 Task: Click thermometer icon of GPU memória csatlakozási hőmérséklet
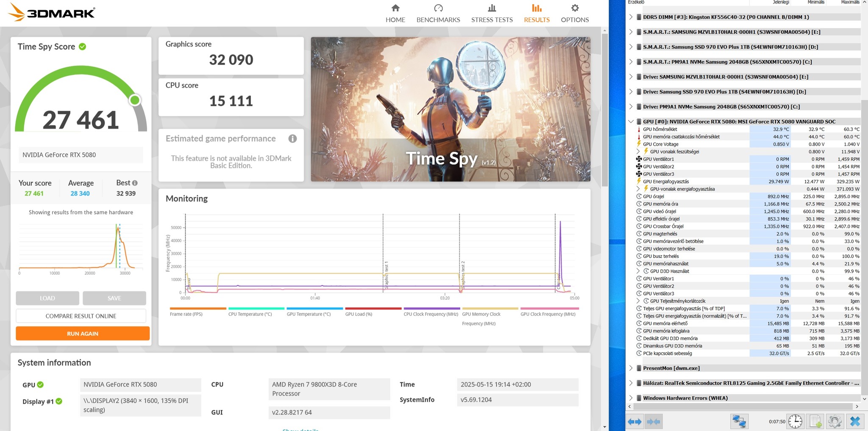[x=639, y=137]
